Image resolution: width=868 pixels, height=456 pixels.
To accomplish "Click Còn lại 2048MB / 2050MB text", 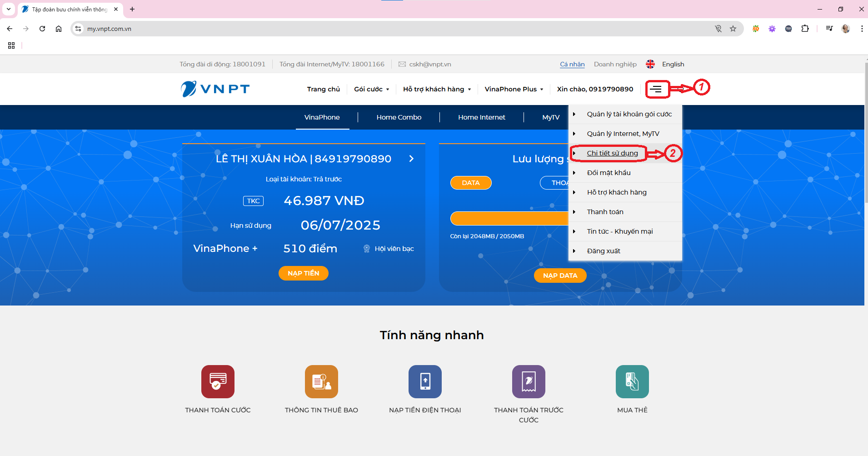I will [487, 236].
